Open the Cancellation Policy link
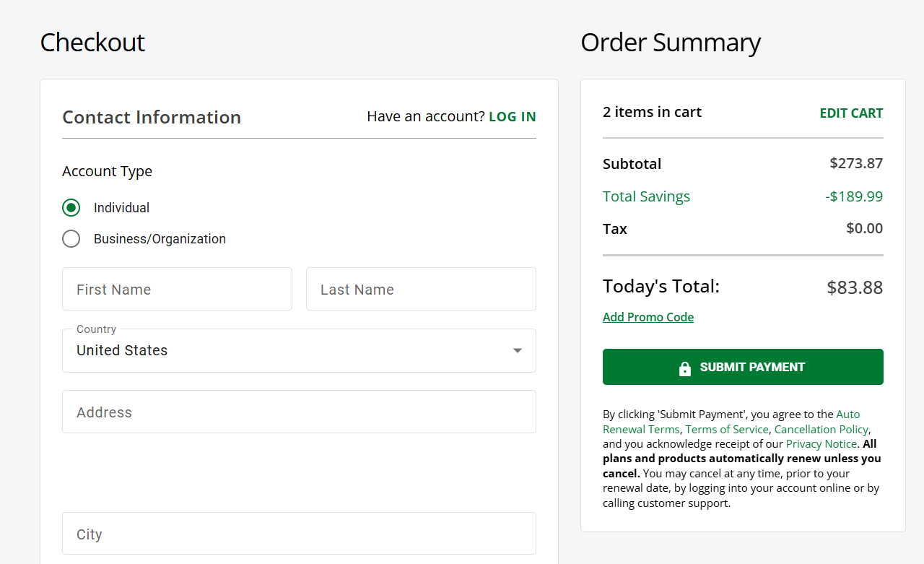This screenshot has height=564, width=924. 821,429
